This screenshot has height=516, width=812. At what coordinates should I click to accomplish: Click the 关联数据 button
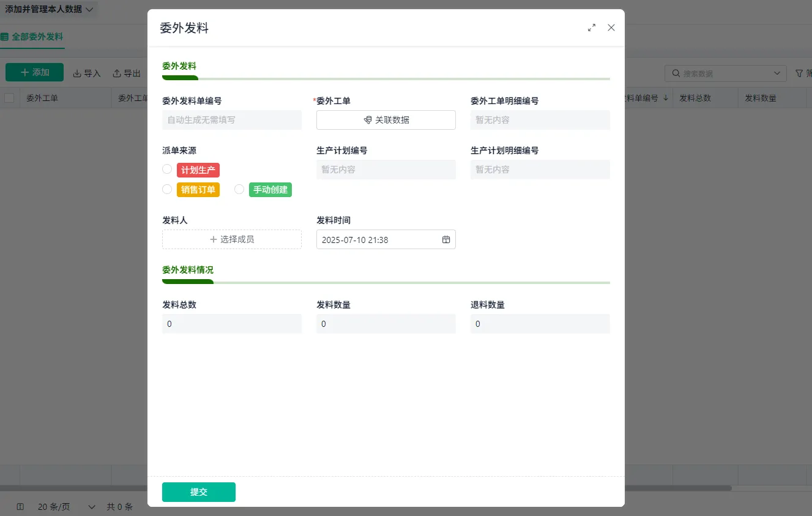386,120
